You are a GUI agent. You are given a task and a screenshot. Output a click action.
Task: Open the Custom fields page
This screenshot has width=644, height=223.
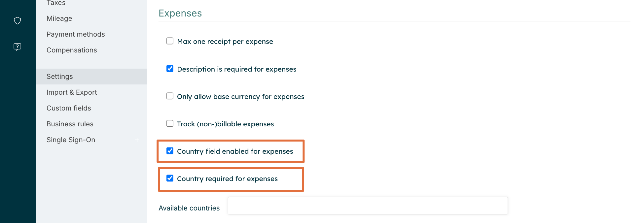coord(69,108)
